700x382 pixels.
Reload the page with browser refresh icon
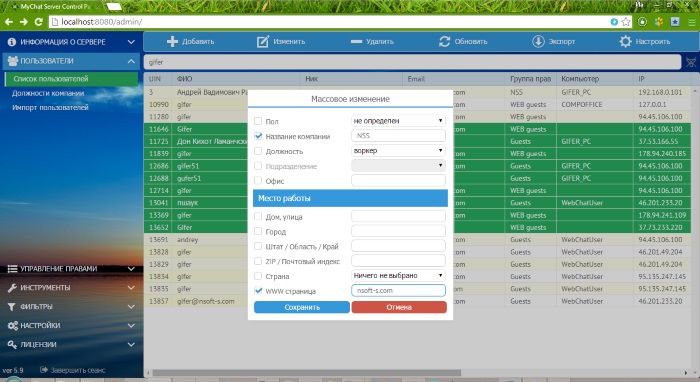(38, 21)
